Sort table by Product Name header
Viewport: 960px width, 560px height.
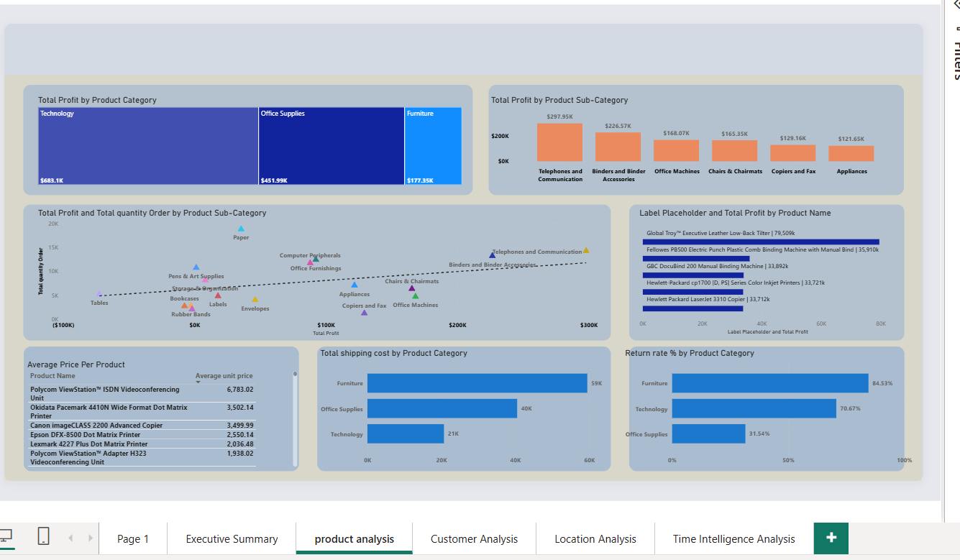click(x=52, y=376)
